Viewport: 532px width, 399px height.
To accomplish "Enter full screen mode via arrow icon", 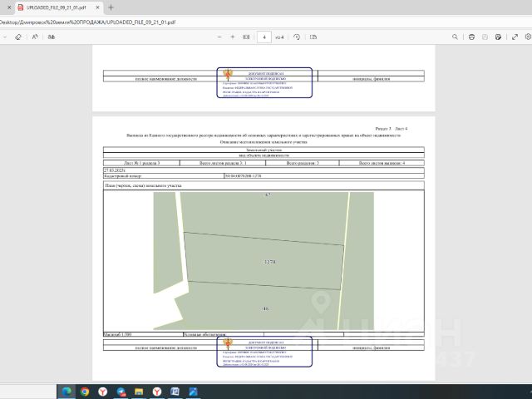I will (515, 37).
